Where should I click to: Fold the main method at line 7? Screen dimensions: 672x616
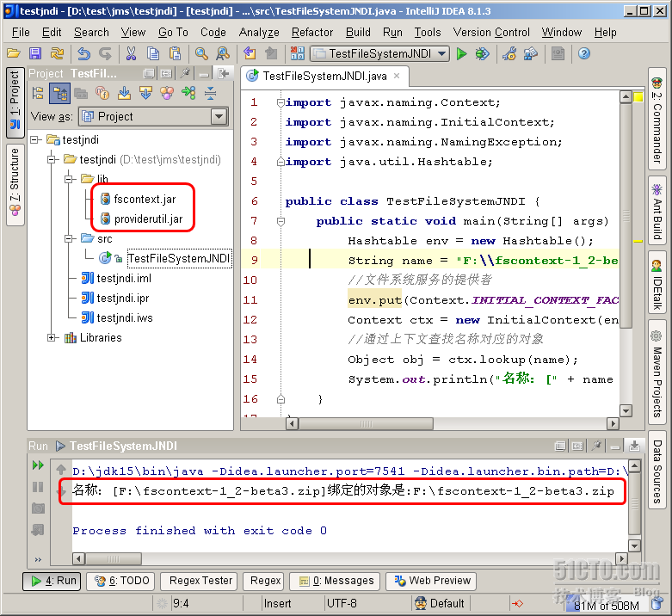point(281,221)
